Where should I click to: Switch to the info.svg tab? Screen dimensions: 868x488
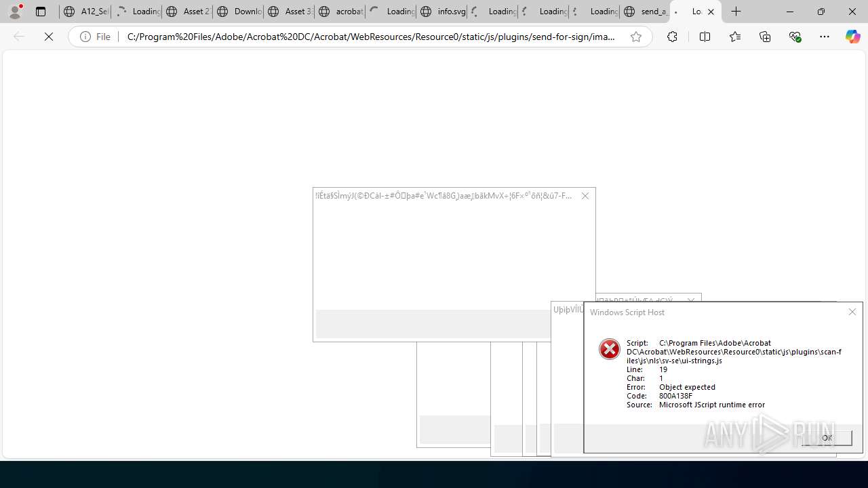click(441, 12)
